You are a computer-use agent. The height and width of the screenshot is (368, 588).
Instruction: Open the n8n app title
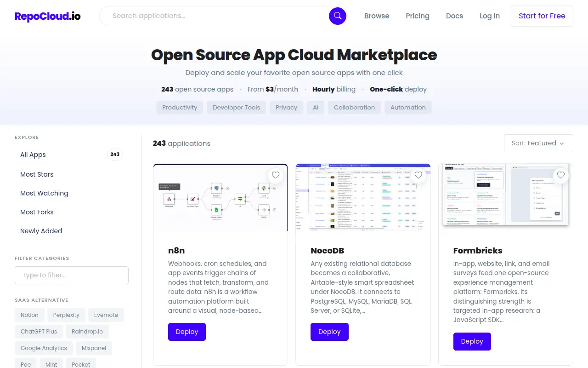(176, 251)
